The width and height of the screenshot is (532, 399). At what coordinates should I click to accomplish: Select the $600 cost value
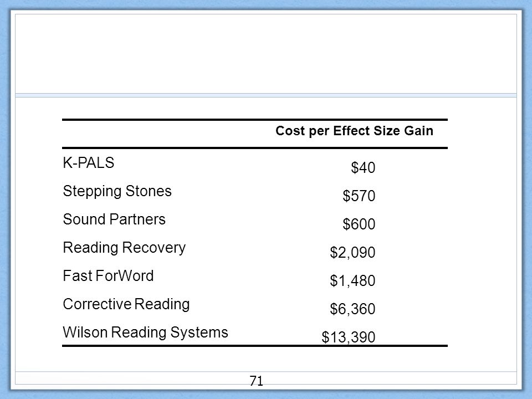click(x=359, y=224)
